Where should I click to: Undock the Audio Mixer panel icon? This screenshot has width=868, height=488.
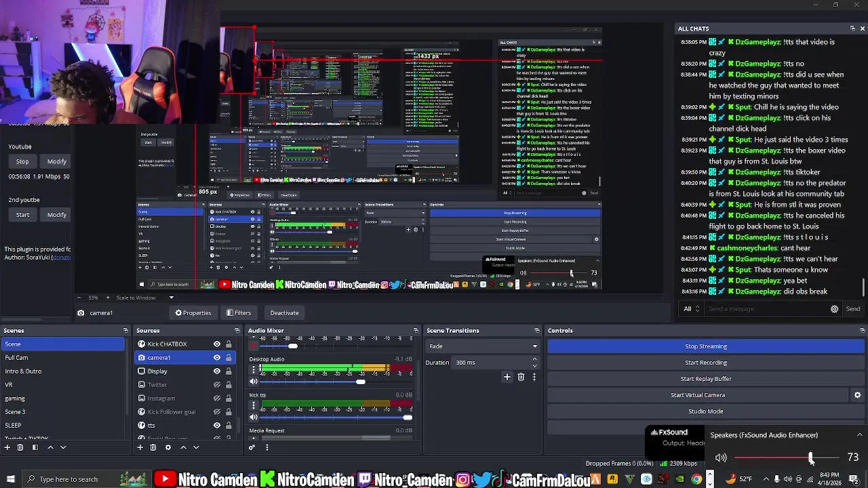pos(416,331)
